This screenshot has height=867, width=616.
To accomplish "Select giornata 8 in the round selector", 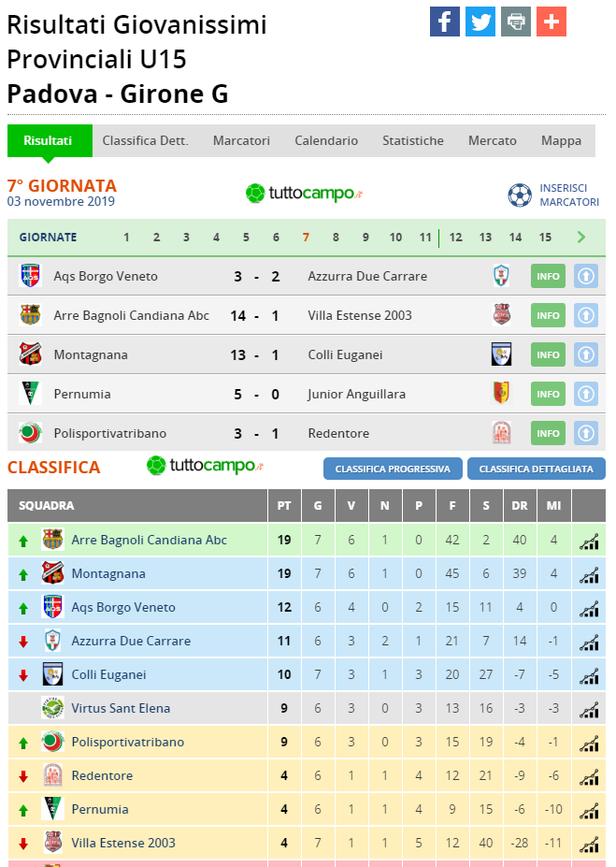I will pyautogui.click(x=336, y=238).
